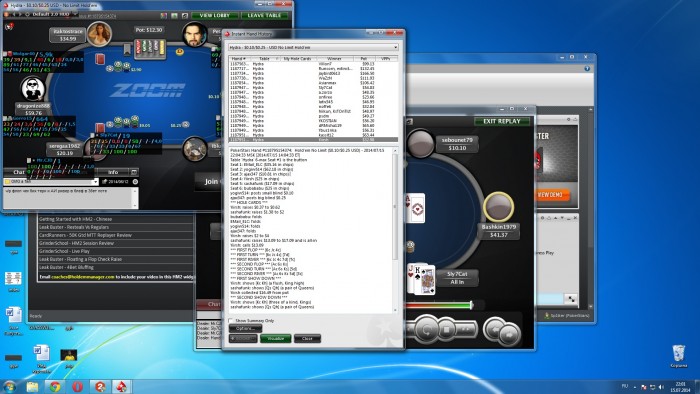Click the EXIT REPLAY button

pos(502,121)
